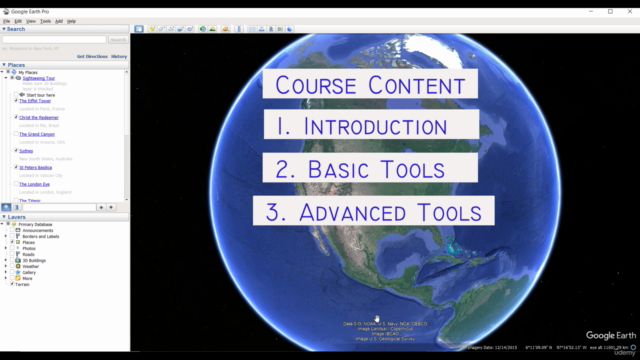This screenshot has height=360, width=640.
Task: Click the History link
Action: point(119,56)
